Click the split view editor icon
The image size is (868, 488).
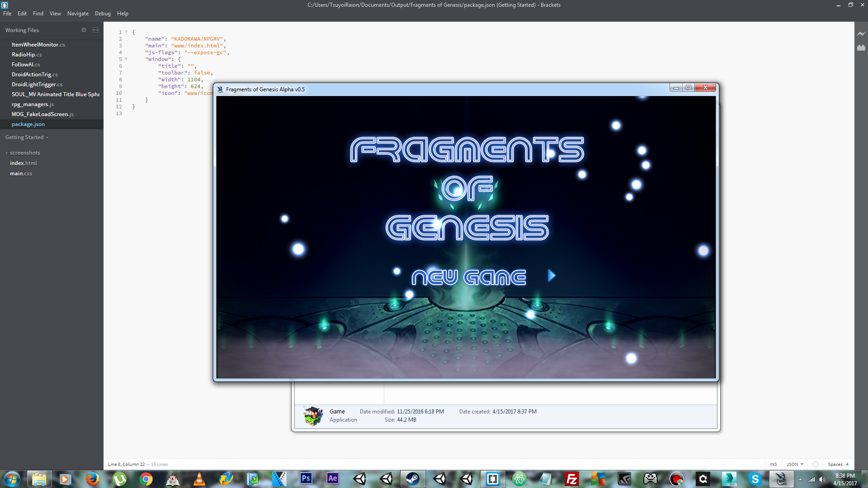coord(95,30)
